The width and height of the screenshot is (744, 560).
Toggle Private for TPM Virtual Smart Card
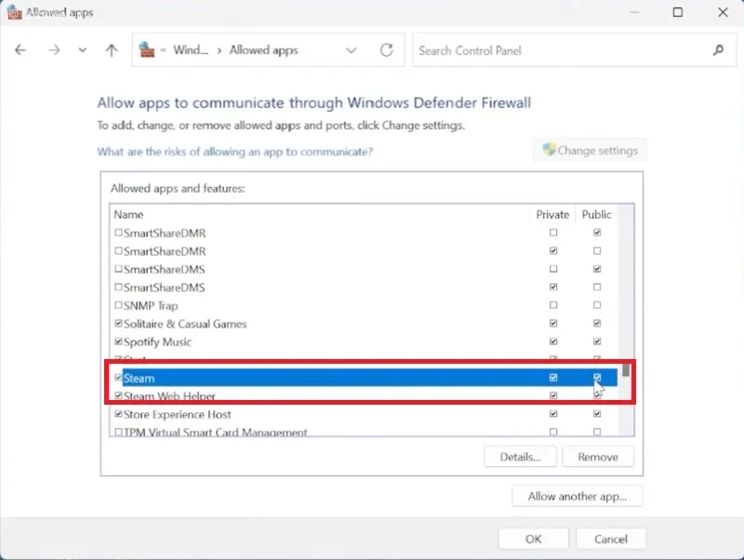pos(553,432)
